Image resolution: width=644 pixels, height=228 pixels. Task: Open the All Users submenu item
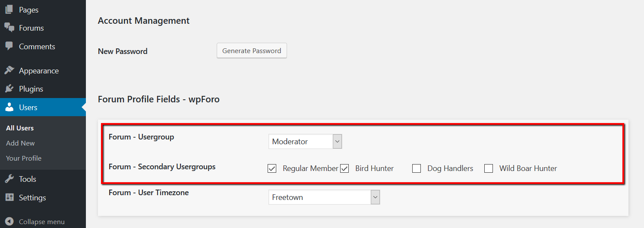20,128
